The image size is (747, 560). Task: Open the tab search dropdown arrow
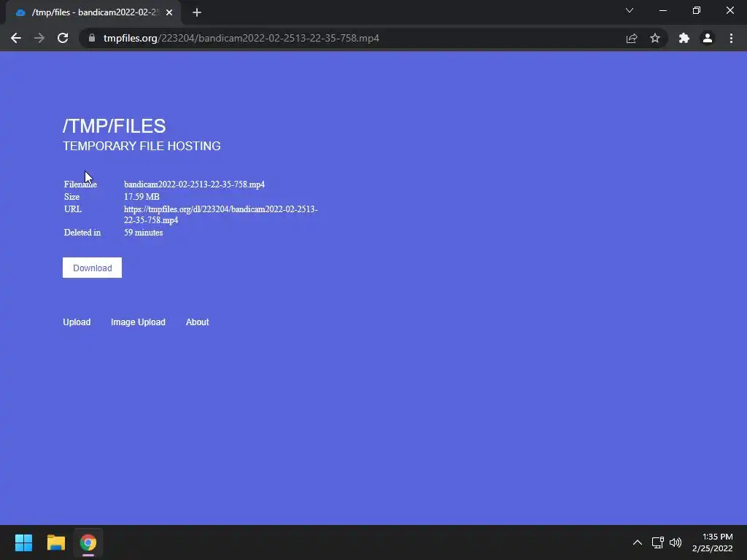(630, 10)
